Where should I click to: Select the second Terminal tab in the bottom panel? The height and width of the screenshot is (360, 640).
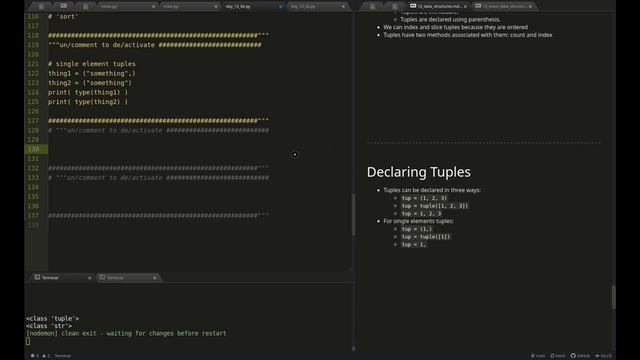(128, 278)
